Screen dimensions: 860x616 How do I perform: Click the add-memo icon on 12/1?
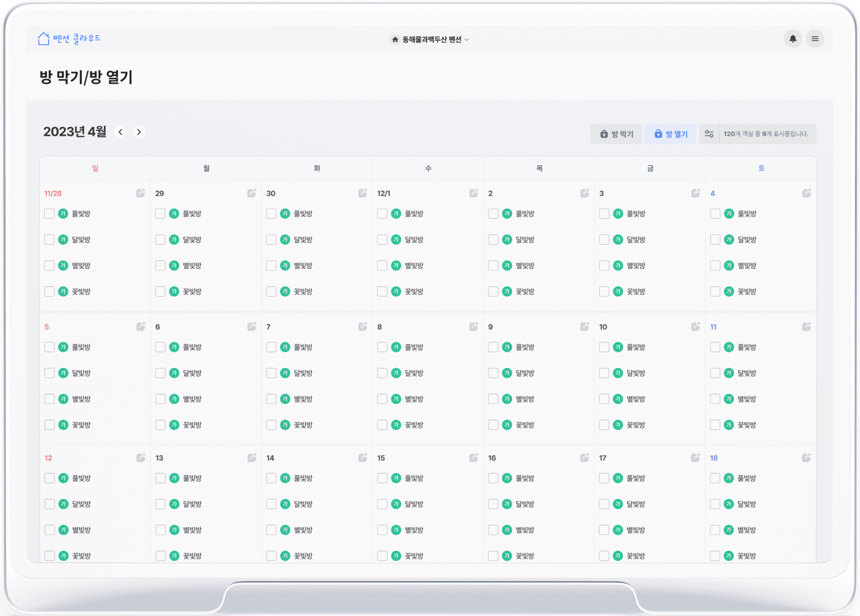(x=473, y=193)
